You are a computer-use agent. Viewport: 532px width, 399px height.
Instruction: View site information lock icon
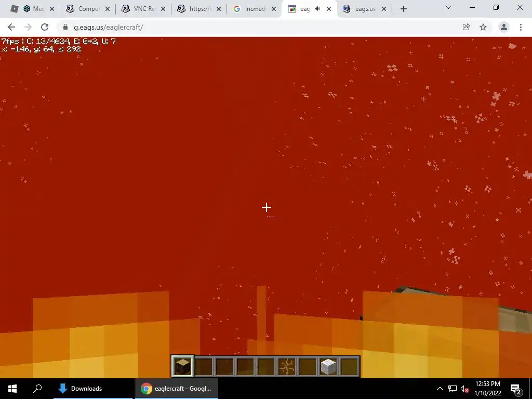click(x=65, y=27)
